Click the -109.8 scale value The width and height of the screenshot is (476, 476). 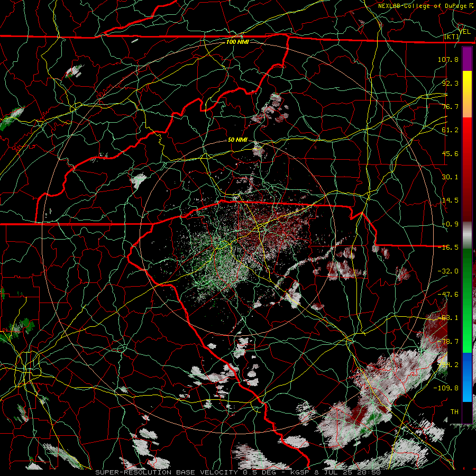446,388
